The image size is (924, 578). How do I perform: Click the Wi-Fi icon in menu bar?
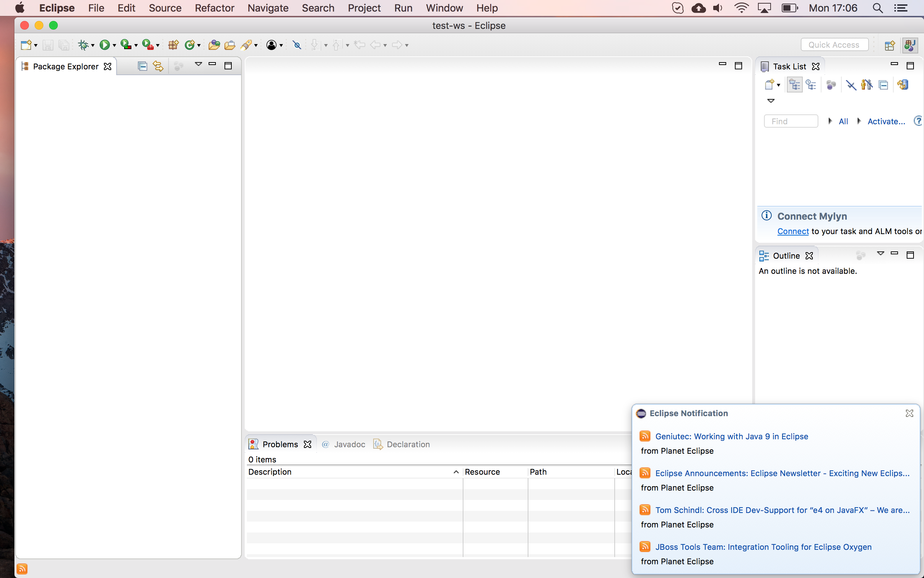point(741,8)
